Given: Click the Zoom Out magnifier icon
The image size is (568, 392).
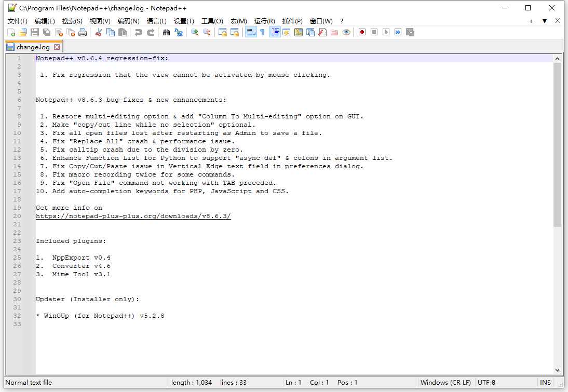Looking at the screenshot, I should (x=207, y=32).
